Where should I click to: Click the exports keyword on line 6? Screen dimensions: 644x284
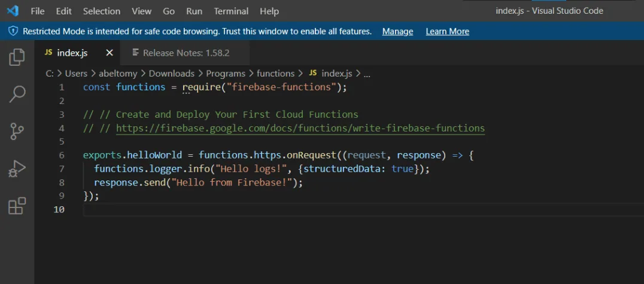click(102, 155)
